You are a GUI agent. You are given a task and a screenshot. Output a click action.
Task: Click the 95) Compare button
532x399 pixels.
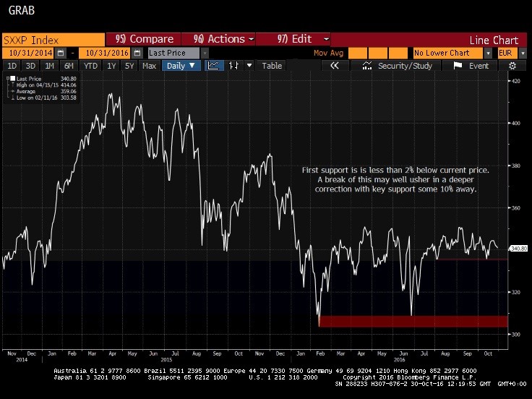(140, 39)
